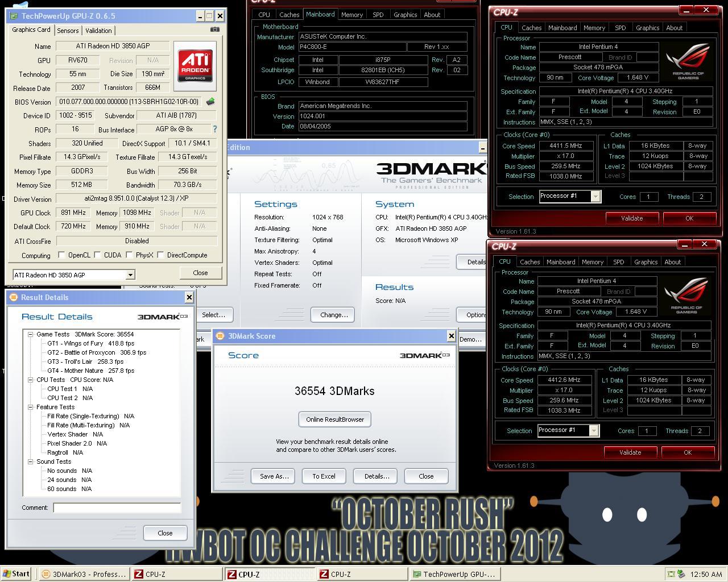The height and width of the screenshot is (582, 728).
Task: Activate the third CPU-Z taskbar item
Action: pyautogui.click(x=362, y=574)
